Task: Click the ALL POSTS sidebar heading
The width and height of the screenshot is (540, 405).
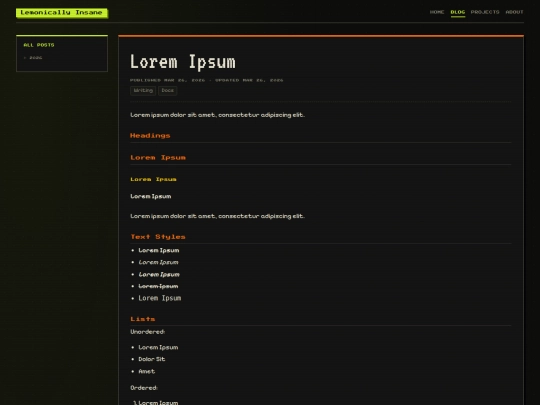Action: [39, 45]
